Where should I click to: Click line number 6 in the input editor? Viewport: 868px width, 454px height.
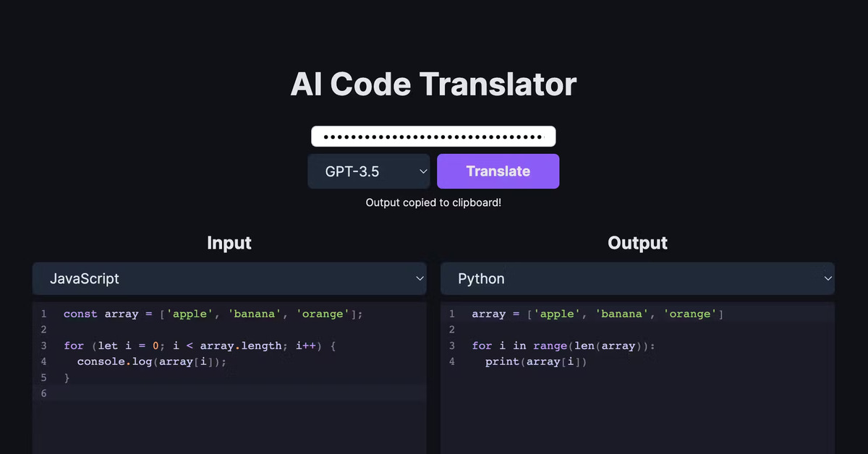[43, 393]
